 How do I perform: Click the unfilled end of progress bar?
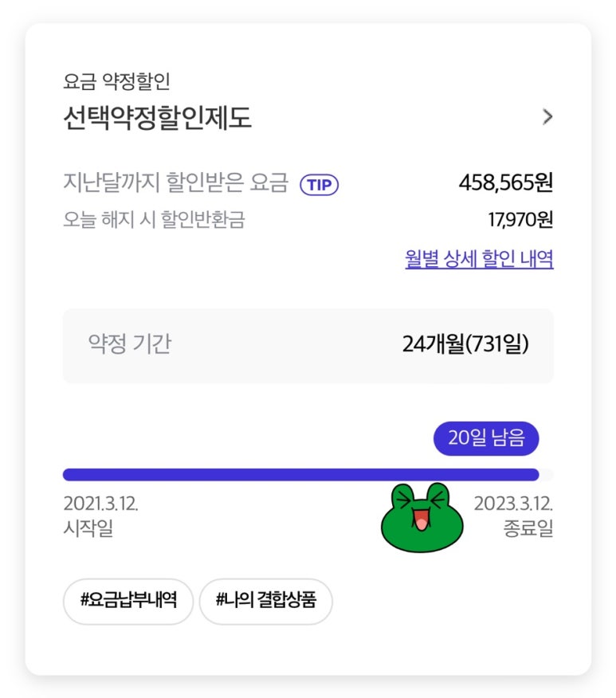pyautogui.click(x=547, y=475)
